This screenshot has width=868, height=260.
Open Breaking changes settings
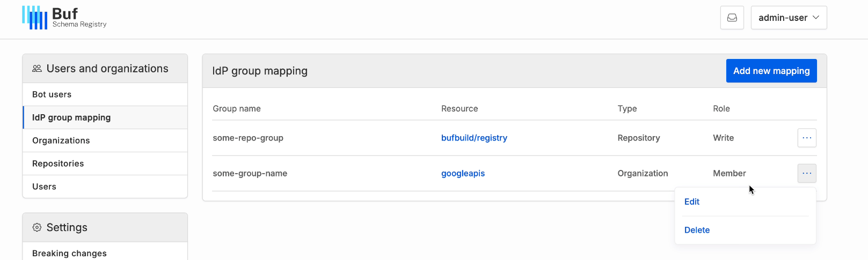[105, 252]
